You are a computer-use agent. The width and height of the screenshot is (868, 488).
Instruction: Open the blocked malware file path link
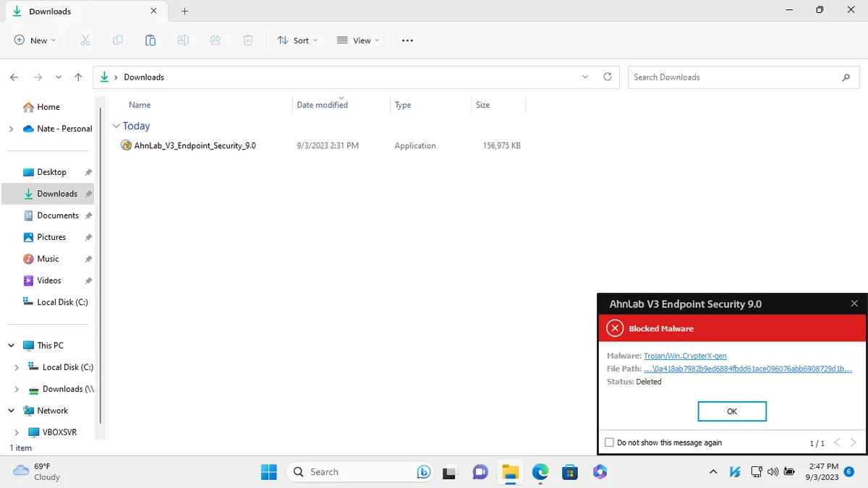click(x=748, y=369)
